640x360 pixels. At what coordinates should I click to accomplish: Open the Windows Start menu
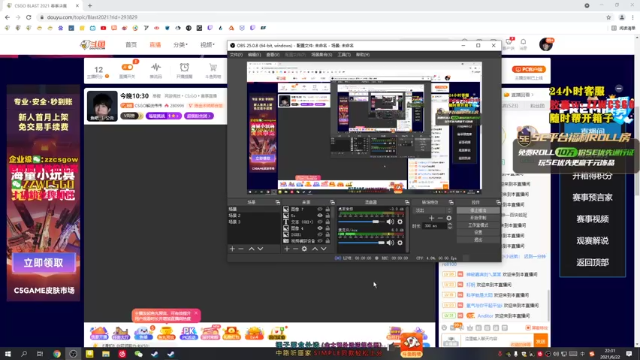click(x=8, y=353)
